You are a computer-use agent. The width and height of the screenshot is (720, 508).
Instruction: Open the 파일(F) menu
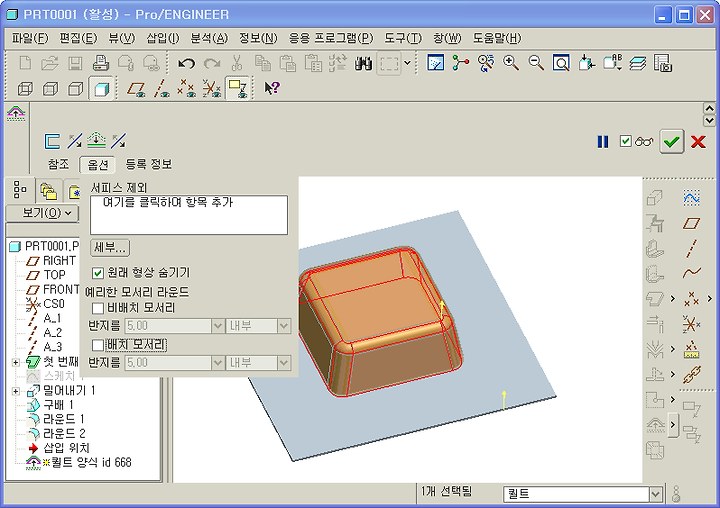(30, 38)
